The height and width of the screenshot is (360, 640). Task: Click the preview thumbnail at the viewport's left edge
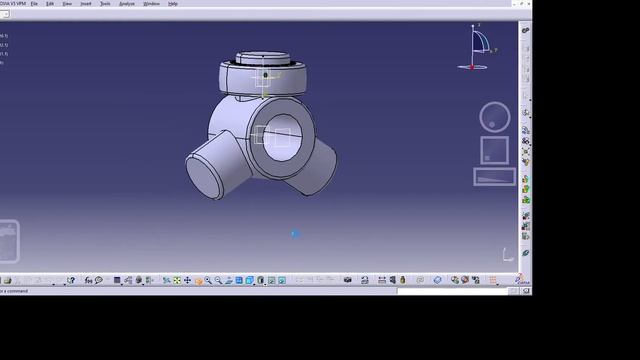point(9,241)
